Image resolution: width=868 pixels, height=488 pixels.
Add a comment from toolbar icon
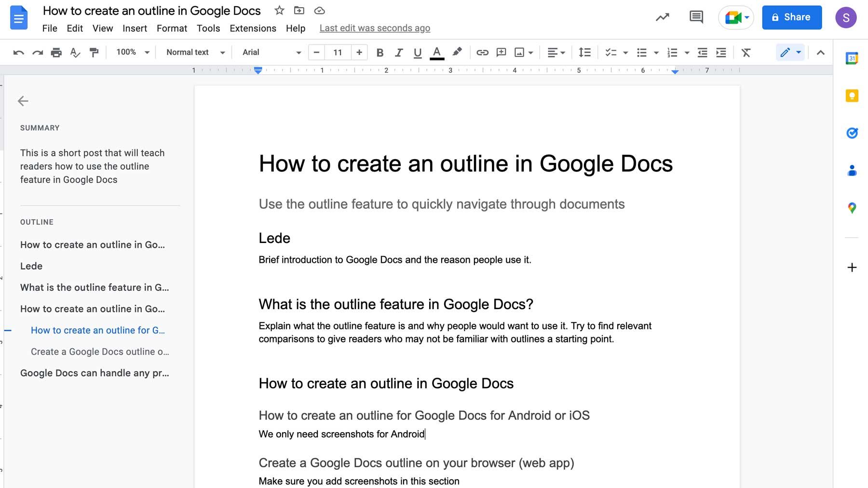pos(501,53)
